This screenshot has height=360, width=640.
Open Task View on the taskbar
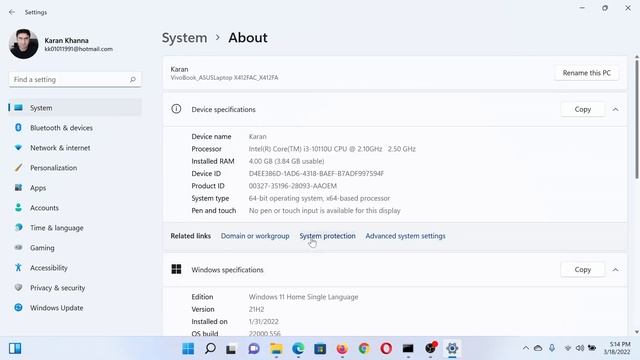(x=231, y=349)
